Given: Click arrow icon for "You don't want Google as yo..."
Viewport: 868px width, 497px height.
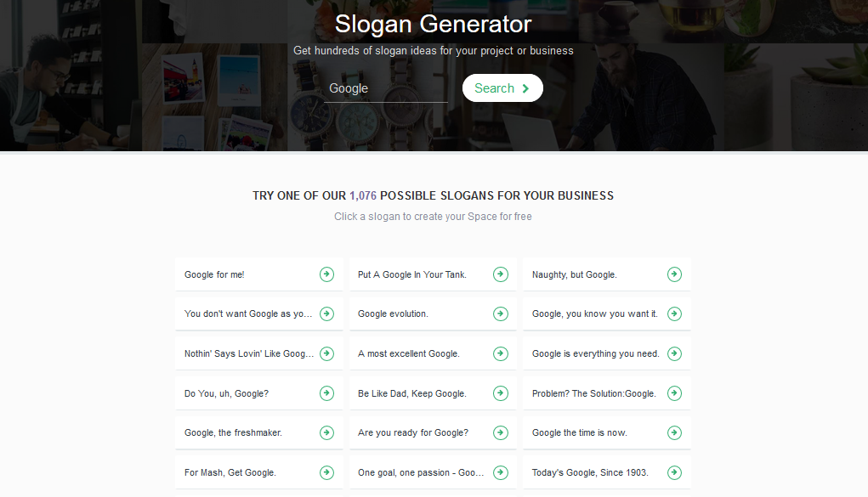Looking at the screenshot, I should point(326,313).
